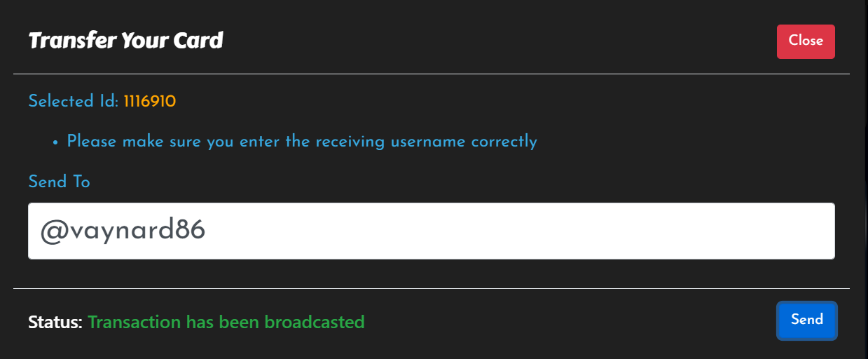Click the Selected Id label

click(x=74, y=102)
